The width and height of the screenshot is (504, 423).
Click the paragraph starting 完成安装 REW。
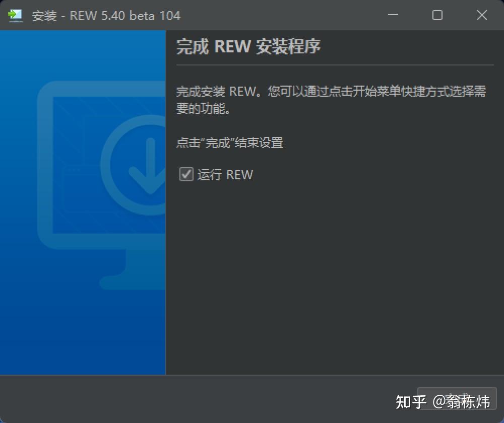coord(331,100)
